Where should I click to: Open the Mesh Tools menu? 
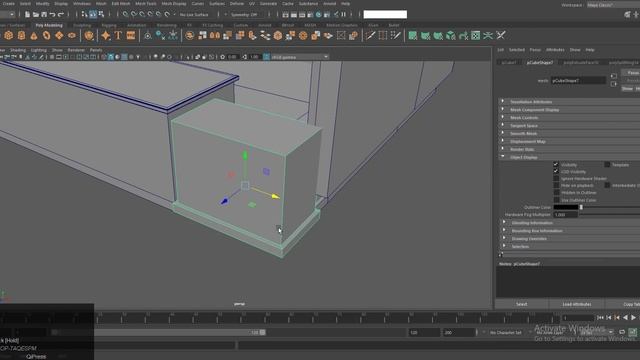tap(146, 4)
